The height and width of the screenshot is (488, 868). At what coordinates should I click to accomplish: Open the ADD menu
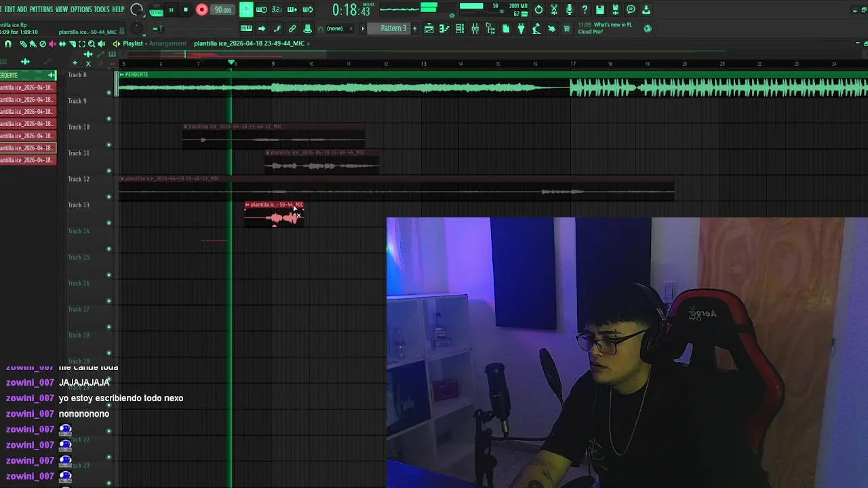[22, 9]
